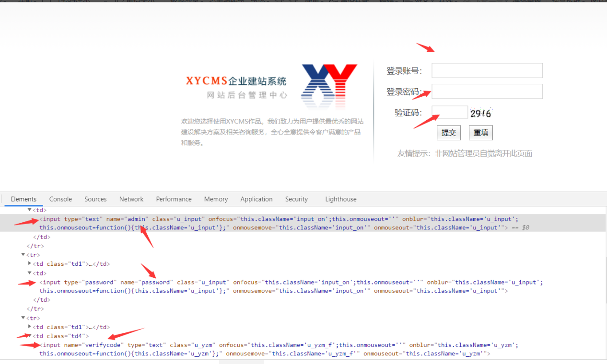This screenshot has width=607, height=364.
Task: Collapse the tr node above the td4 cell
Action: (x=23, y=318)
